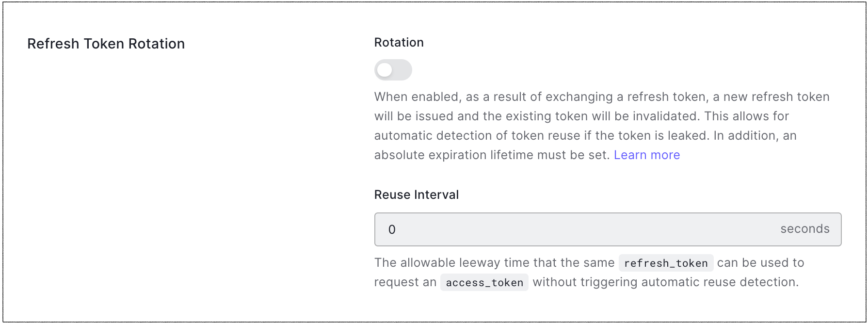This screenshot has height=324, width=868.
Task: Click the Reuse Interval label
Action: point(416,194)
